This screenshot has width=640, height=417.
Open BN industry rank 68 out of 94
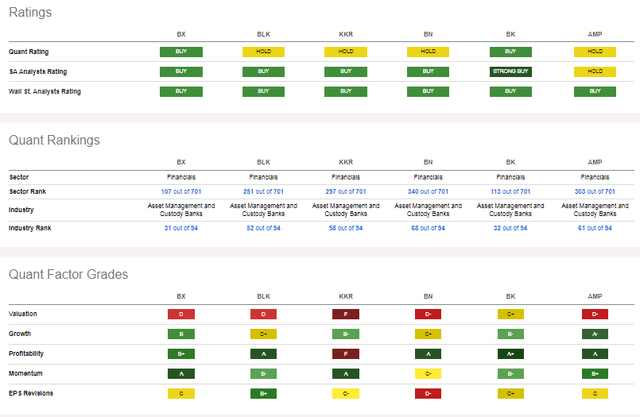tap(428, 228)
